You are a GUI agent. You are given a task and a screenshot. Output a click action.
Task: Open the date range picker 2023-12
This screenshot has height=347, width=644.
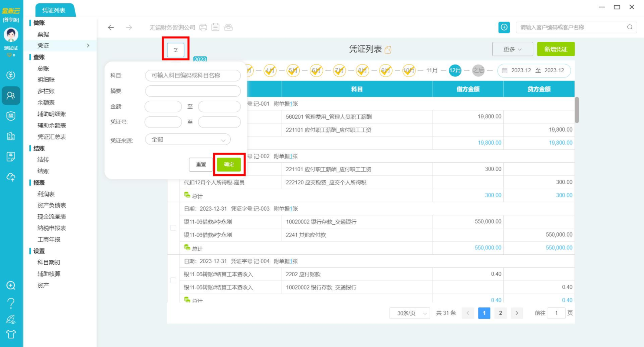(x=534, y=70)
